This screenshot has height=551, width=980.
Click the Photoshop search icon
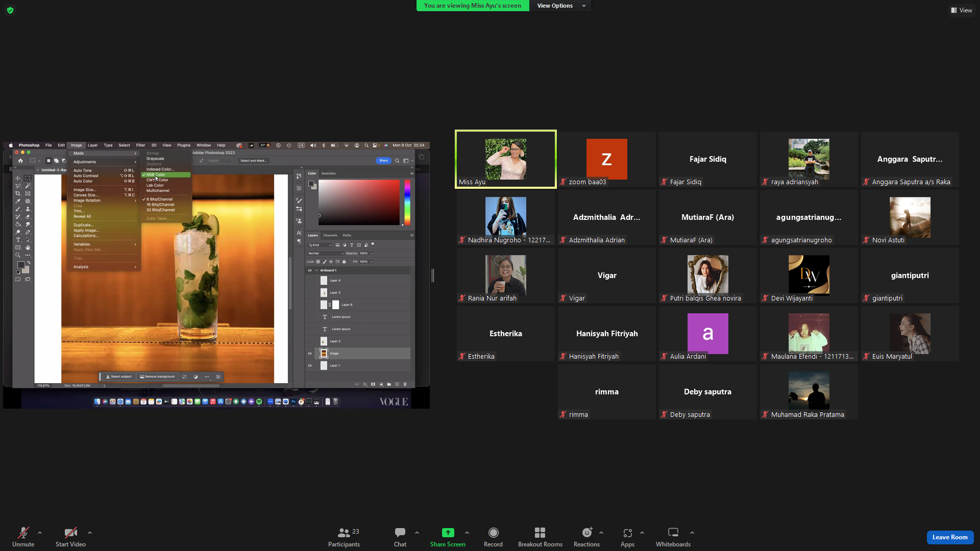pos(397,161)
